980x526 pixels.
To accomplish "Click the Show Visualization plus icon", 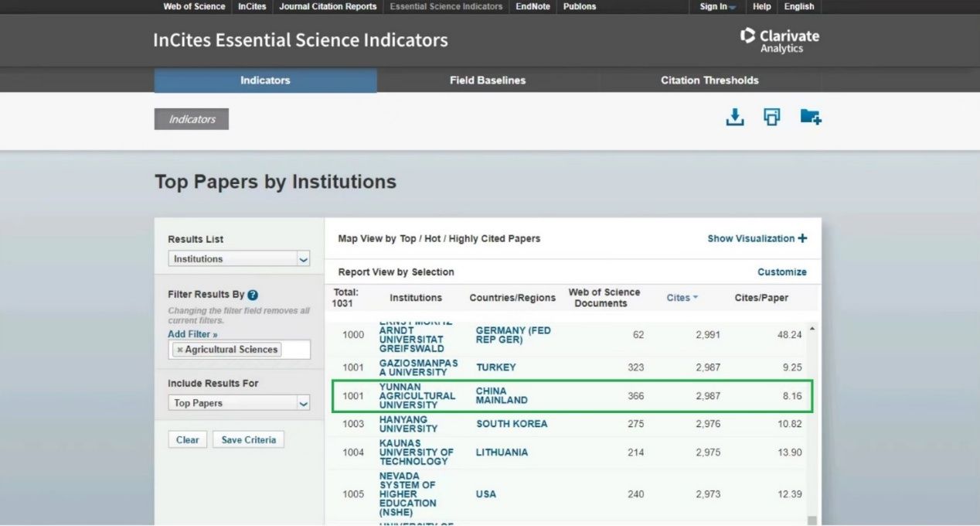I will tap(802, 238).
